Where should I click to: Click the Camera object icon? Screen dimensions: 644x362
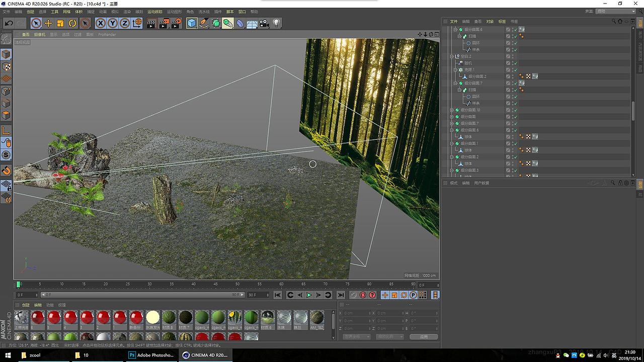tap(264, 23)
